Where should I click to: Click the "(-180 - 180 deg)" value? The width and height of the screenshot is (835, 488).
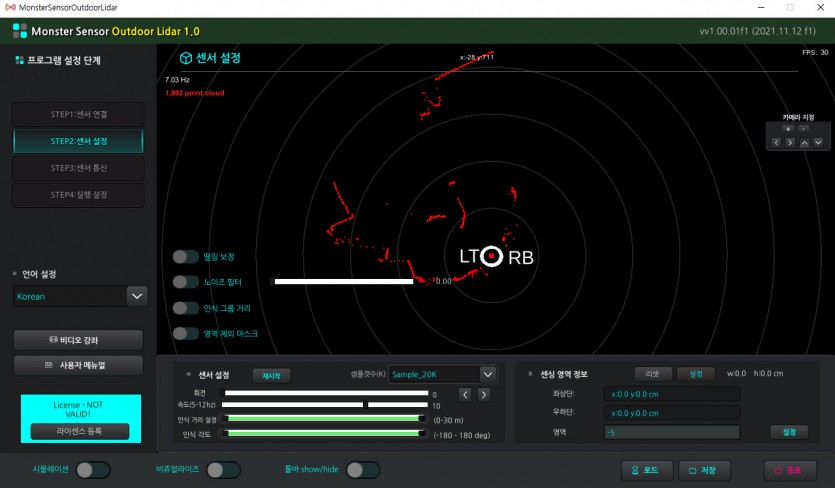[x=462, y=435]
